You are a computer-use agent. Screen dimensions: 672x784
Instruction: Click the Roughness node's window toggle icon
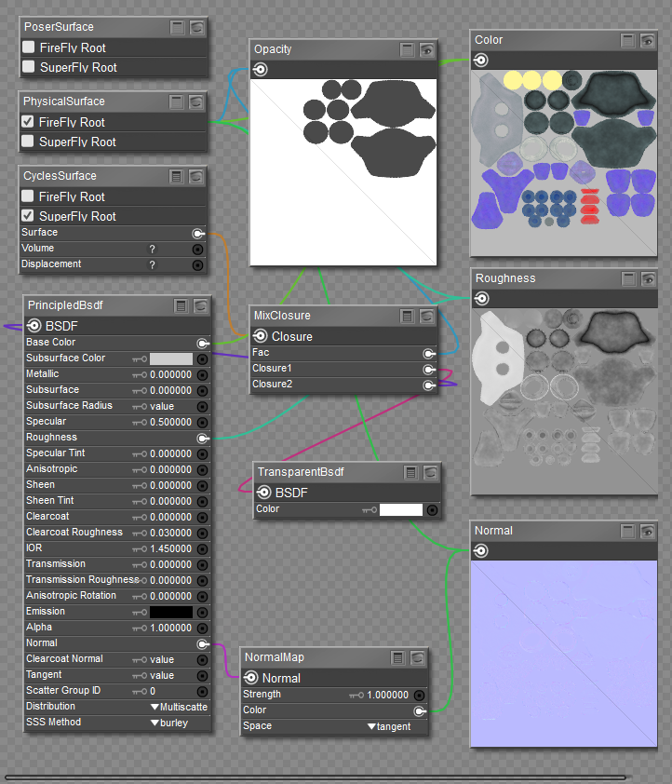[x=629, y=278]
